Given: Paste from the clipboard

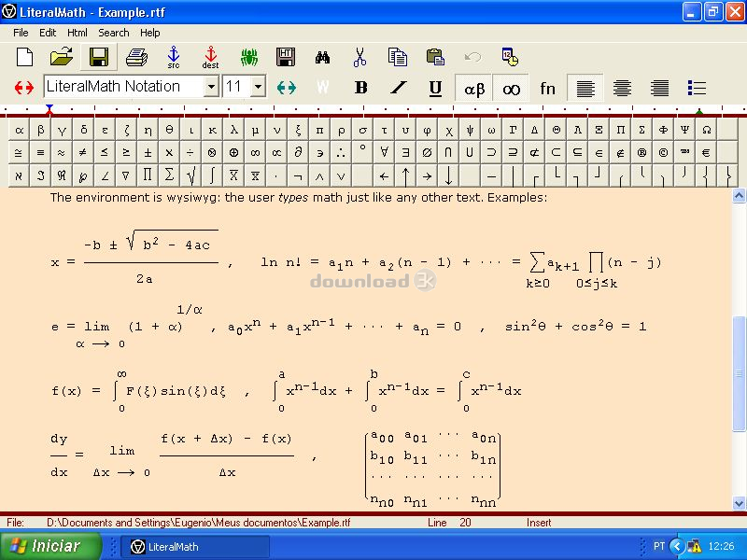Looking at the screenshot, I should pyautogui.click(x=435, y=57).
